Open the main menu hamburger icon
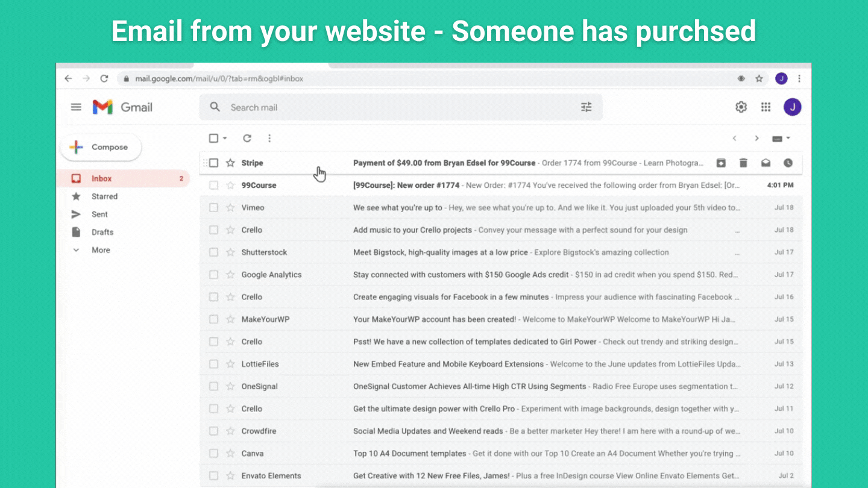The width and height of the screenshot is (868, 488). point(76,107)
